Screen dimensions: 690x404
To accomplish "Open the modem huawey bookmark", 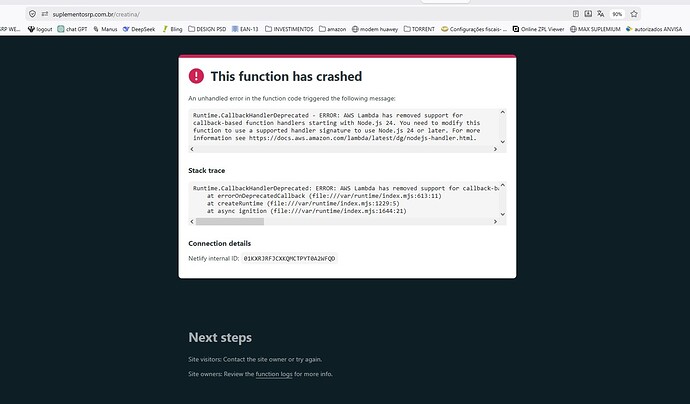I will pyautogui.click(x=374, y=29).
